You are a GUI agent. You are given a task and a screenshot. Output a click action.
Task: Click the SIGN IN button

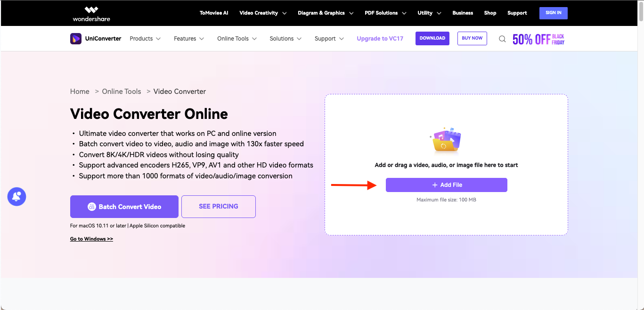553,13
